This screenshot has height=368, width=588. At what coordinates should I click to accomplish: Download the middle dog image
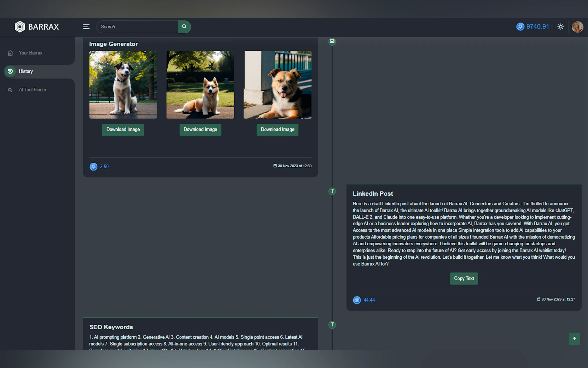click(x=200, y=130)
